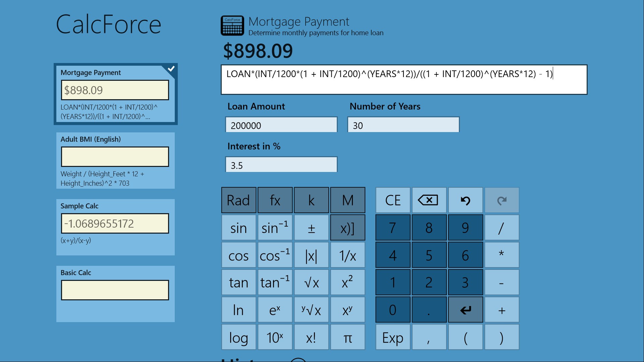Image resolution: width=644 pixels, height=362 pixels.
Task: Click the Interest in % input field
Action: 281,165
